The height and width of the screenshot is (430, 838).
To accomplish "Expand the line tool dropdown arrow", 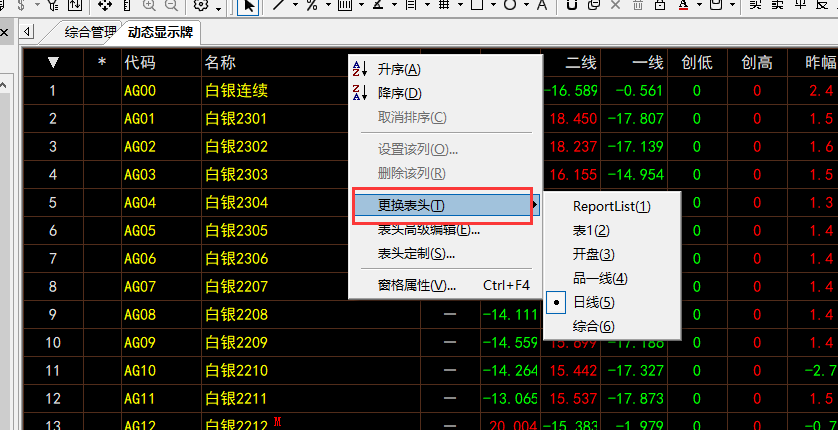I will (294, 5).
